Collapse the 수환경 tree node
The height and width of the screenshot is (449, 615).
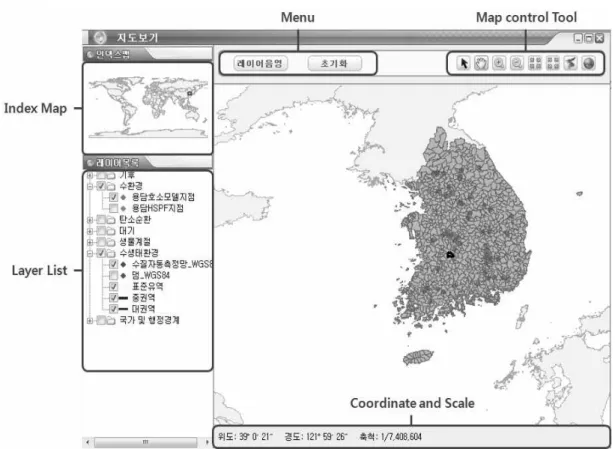coord(90,186)
